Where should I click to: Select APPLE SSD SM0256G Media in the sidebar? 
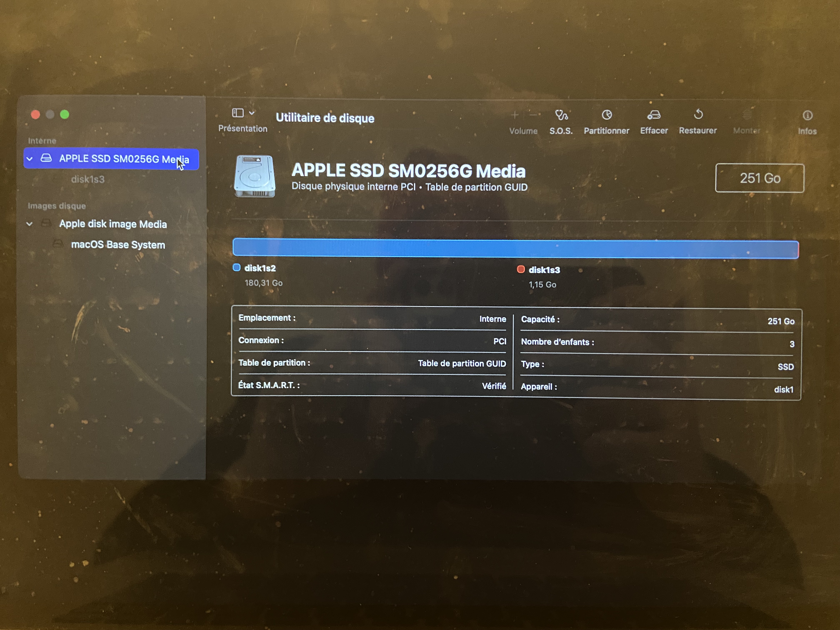click(x=111, y=159)
